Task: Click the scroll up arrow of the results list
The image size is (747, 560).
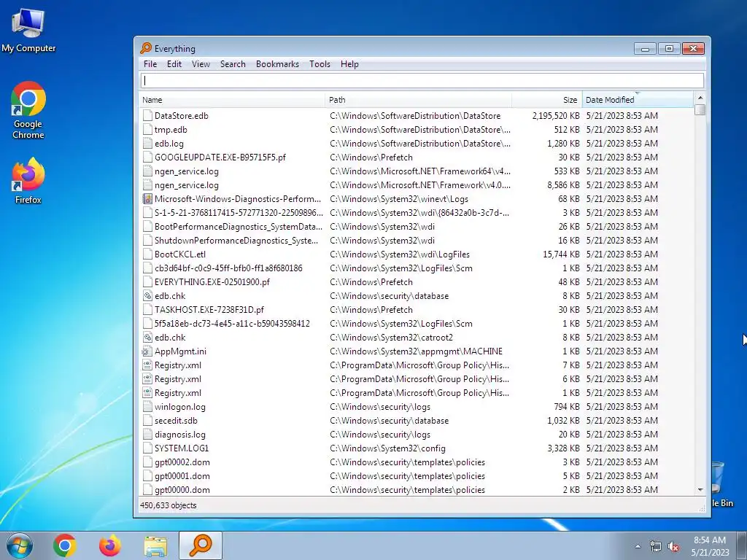Action: click(700, 98)
